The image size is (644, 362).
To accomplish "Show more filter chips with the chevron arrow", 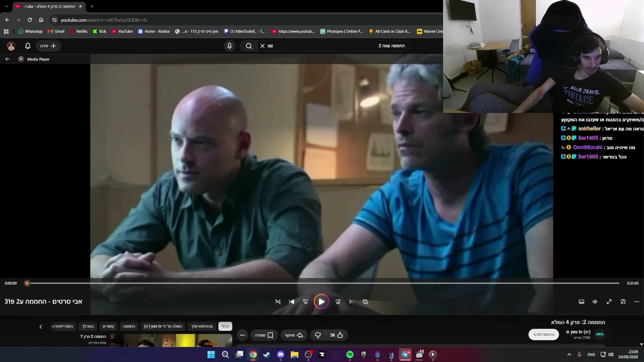I will pos(41,326).
